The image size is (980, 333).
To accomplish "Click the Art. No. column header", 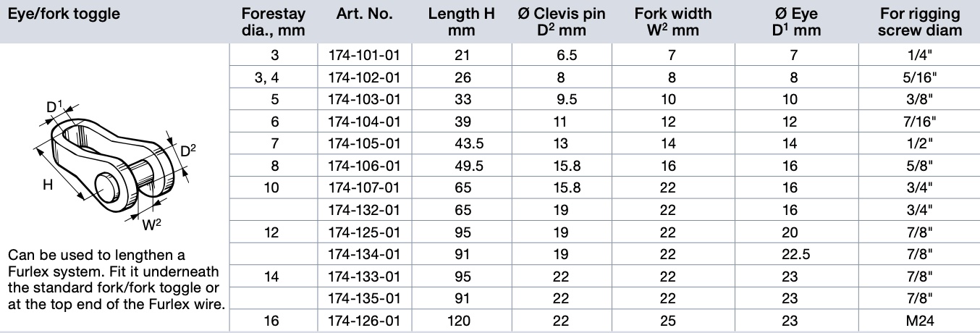I will [x=365, y=14].
